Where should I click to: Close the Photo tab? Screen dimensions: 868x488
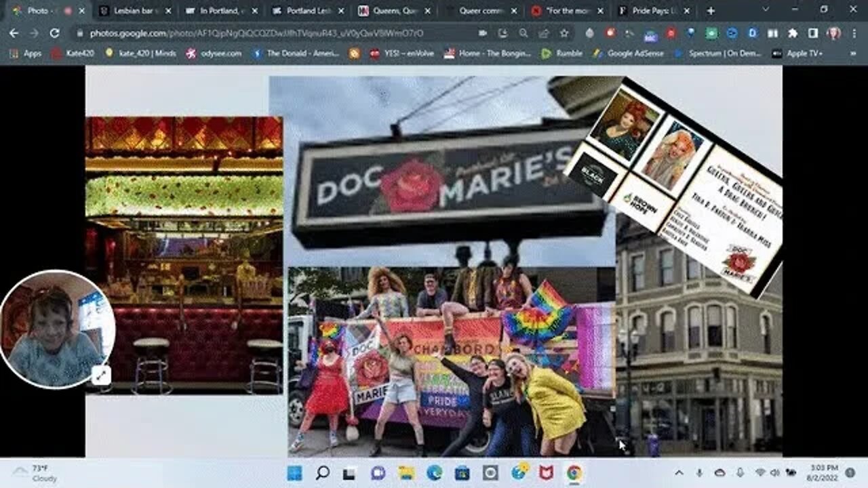click(x=82, y=11)
